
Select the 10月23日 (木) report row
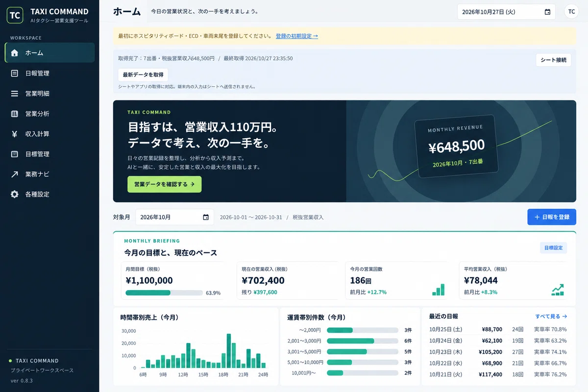click(x=498, y=352)
